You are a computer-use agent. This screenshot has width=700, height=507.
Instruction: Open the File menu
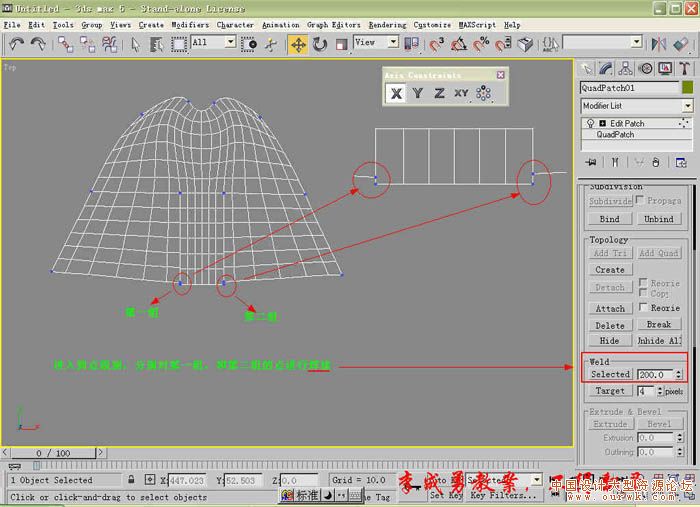(12, 25)
